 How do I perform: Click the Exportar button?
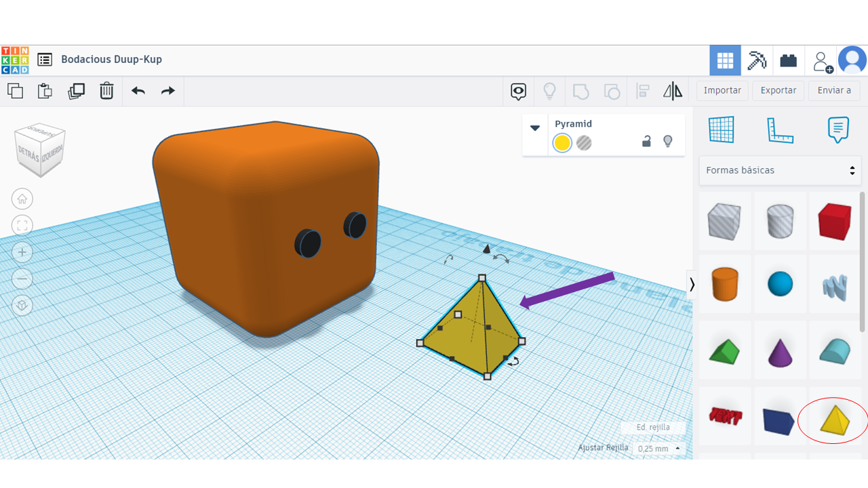[x=778, y=91]
